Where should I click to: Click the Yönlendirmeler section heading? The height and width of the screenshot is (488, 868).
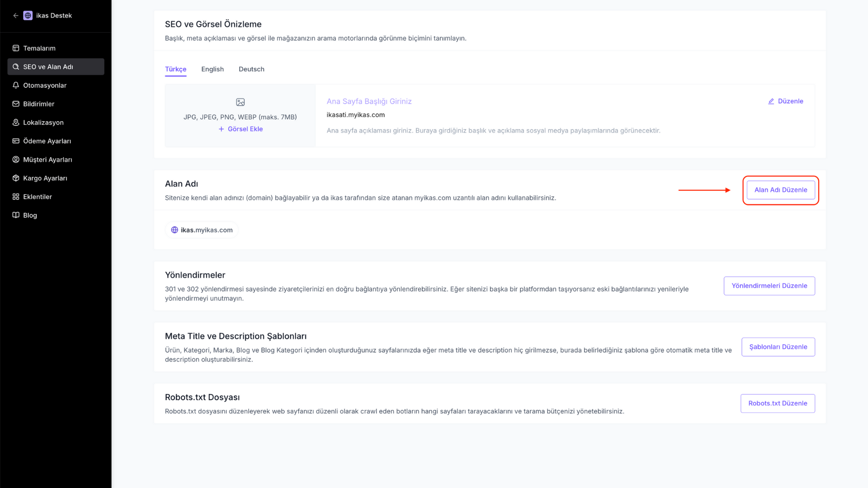195,275
